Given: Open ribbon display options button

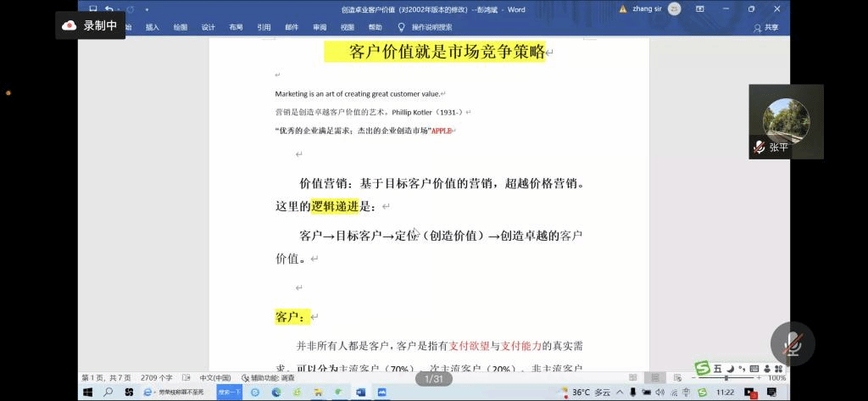Looking at the screenshot, I should [700, 8].
